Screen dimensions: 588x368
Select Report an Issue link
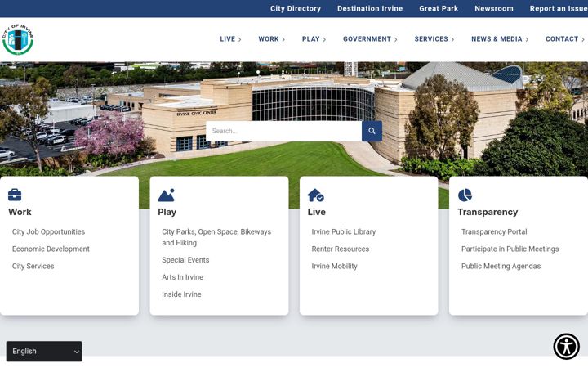click(559, 9)
